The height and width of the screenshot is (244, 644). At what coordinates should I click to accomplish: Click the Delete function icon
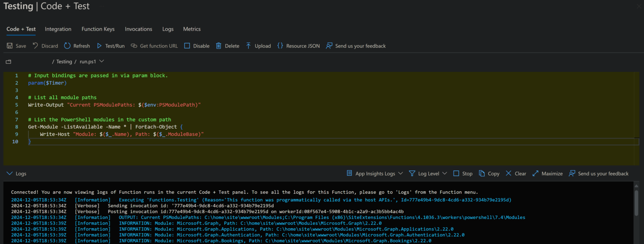(x=218, y=46)
